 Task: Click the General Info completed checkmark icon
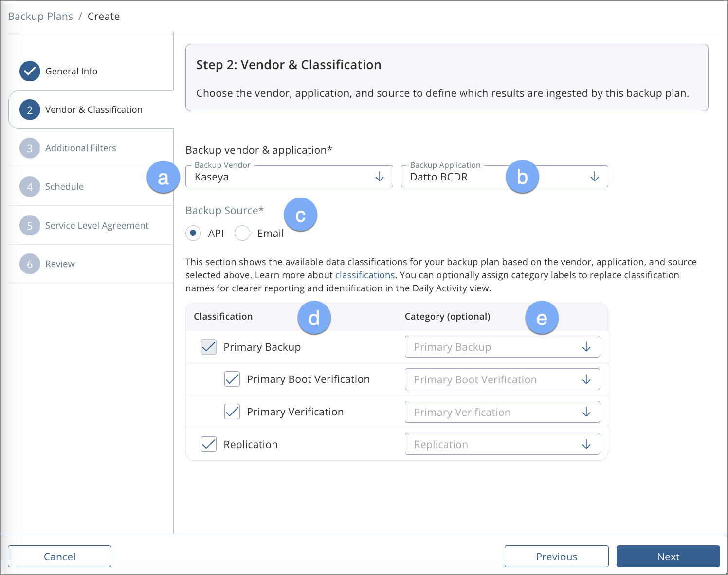pos(30,71)
